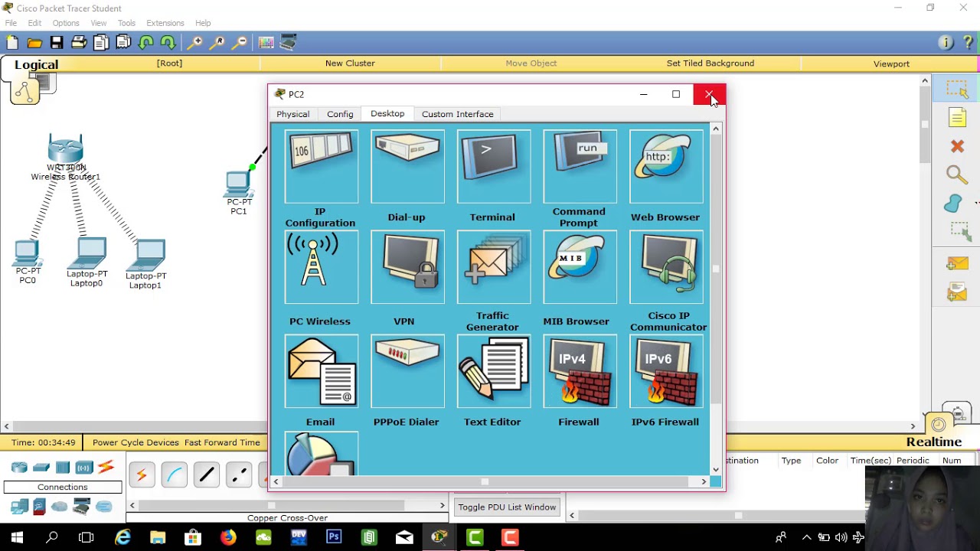Open Cisco IP Communicator
This screenshot has height=551, width=980.
(666, 268)
